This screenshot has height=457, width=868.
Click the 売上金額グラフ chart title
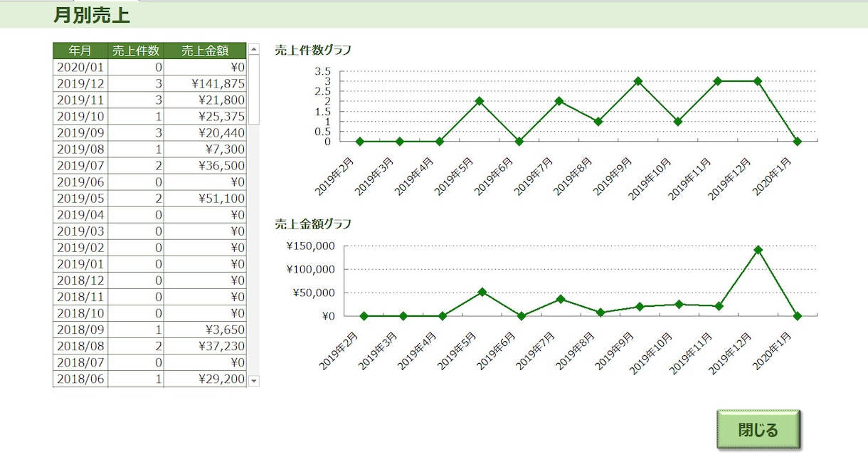click(x=313, y=224)
